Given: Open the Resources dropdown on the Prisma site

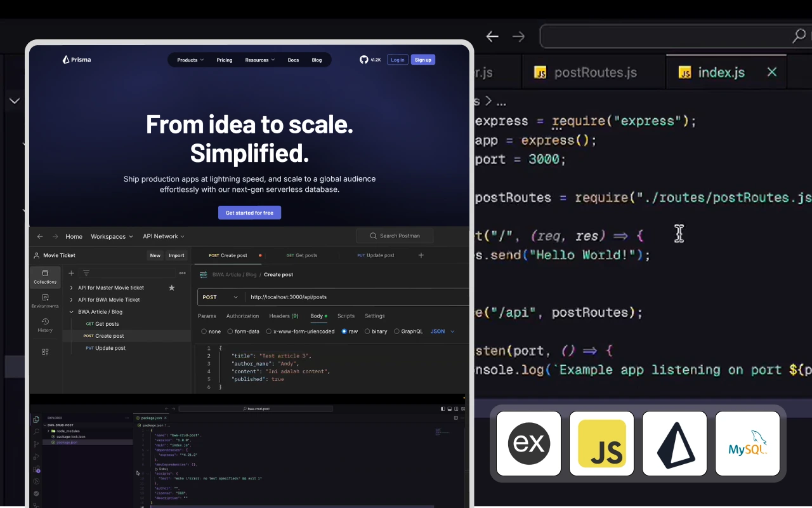Looking at the screenshot, I should tap(260, 60).
